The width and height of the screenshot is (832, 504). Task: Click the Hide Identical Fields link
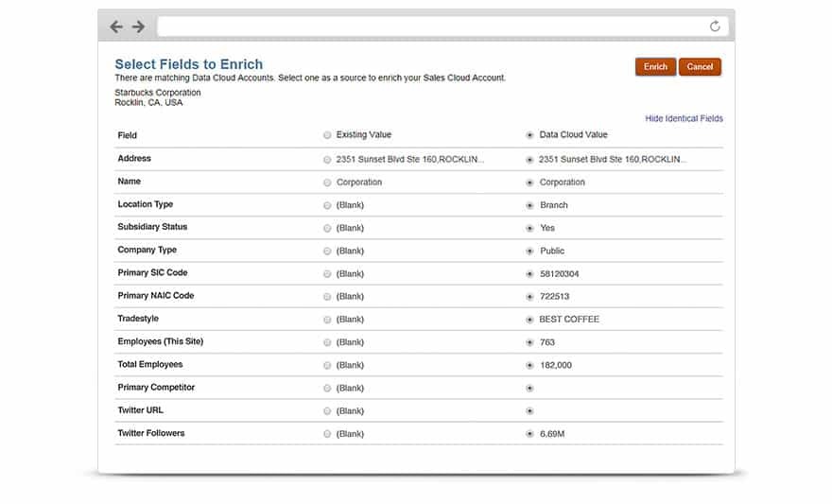[684, 119]
